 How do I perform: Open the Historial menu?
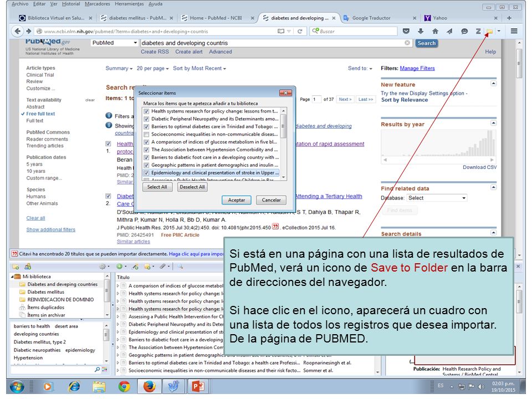[71, 4]
